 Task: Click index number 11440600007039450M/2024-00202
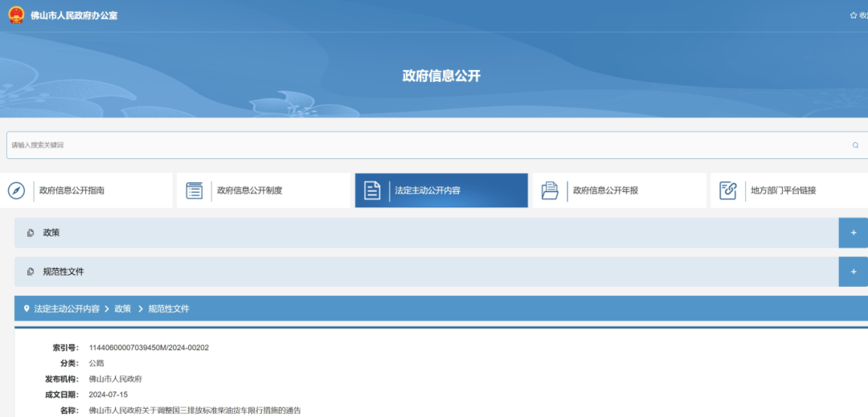point(149,348)
